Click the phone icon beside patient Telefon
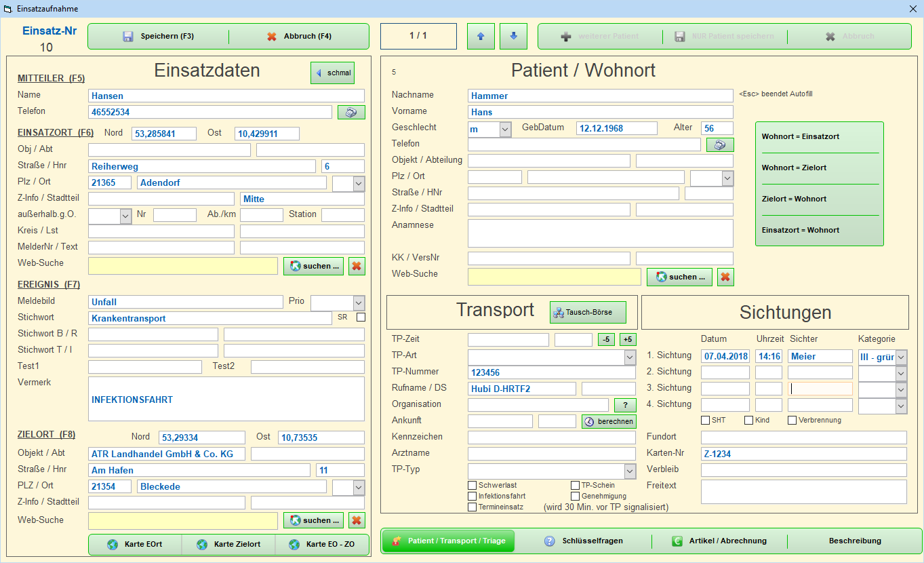Image resolution: width=924 pixels, height=563 pixels. click(x=719, y=144)
